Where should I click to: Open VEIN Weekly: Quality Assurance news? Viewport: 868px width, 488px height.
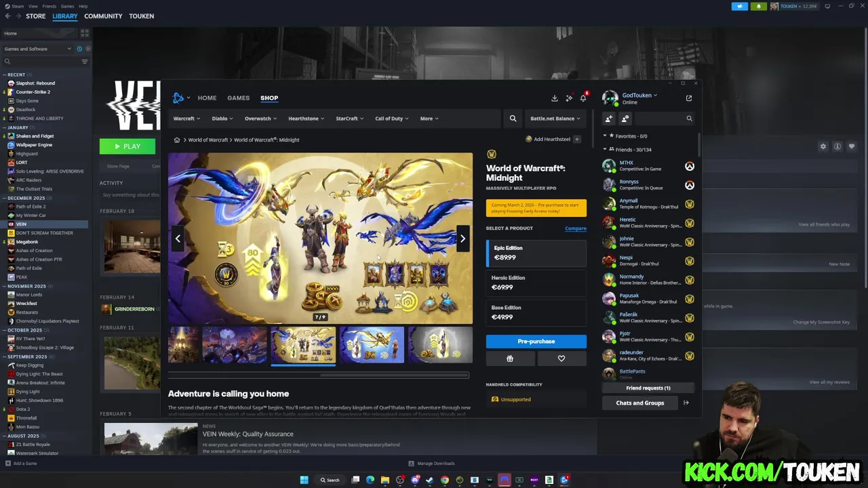[248, 434]
